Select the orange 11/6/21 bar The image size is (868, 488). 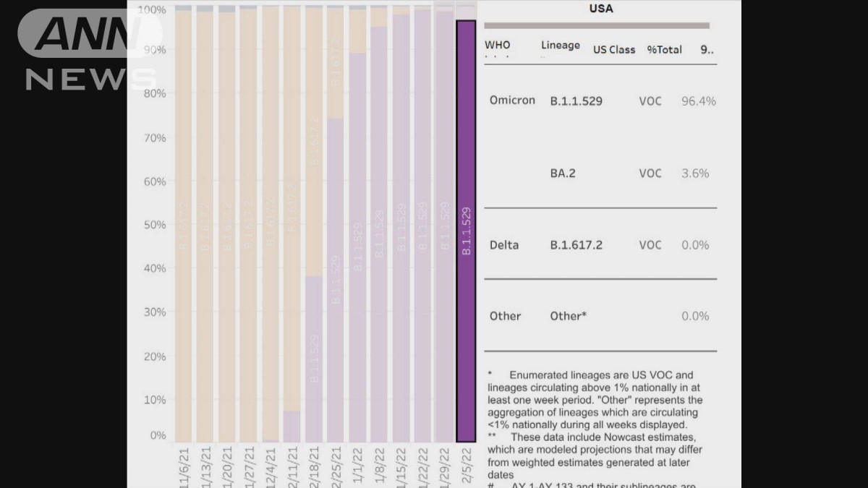(x=184, y=224)
